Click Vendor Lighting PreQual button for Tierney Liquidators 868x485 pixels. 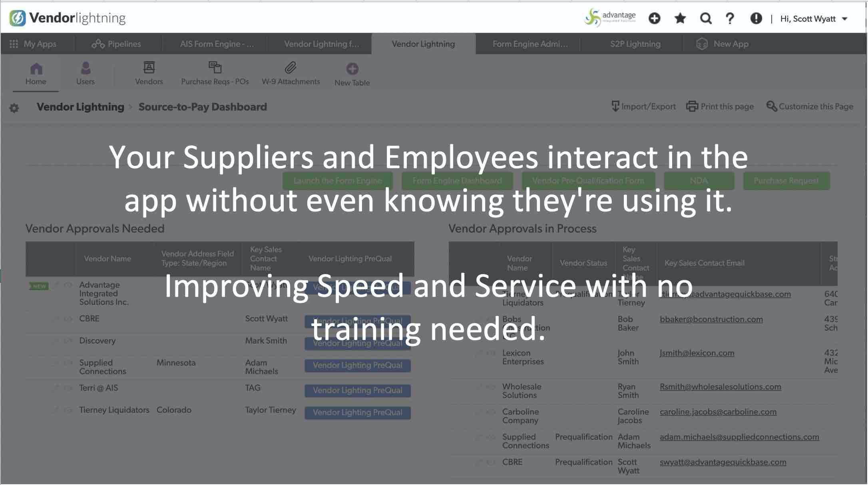(x=358, y=413)
